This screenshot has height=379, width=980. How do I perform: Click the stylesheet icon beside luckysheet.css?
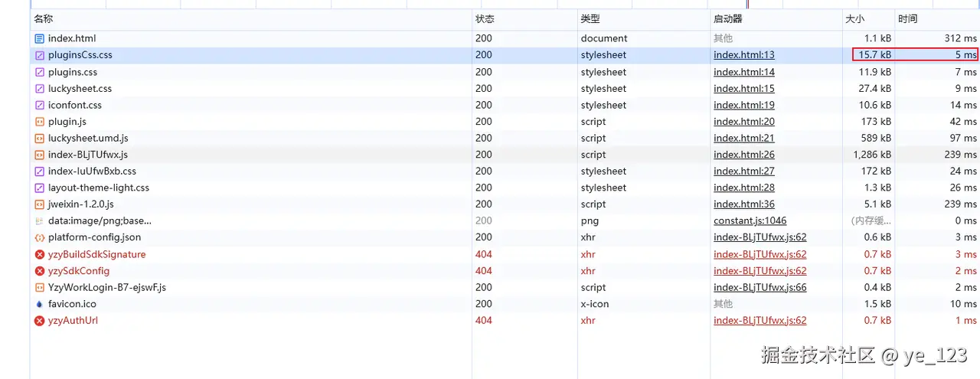[40, 89]
